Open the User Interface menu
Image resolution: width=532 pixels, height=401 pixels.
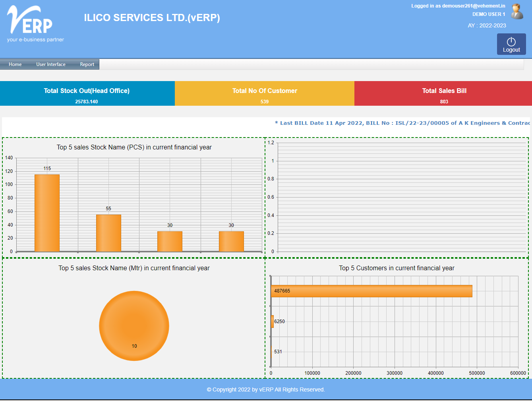51,64
